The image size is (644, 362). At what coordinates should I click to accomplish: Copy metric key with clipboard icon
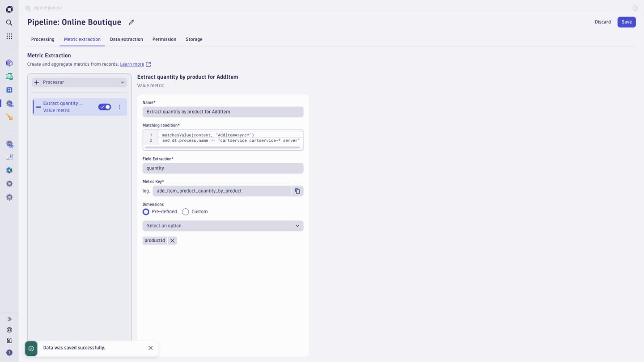(297, 191)
